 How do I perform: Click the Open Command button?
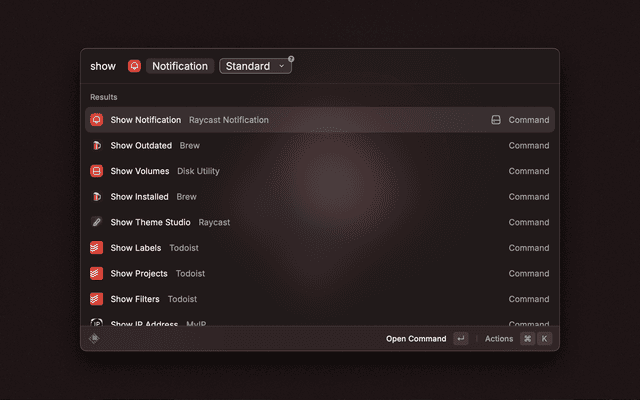coord(416,339)
